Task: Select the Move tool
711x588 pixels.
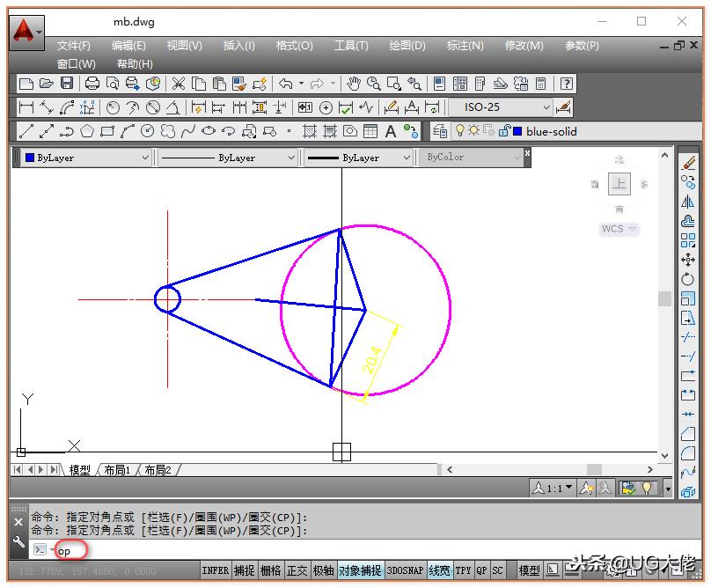Action: coord(688,260)
